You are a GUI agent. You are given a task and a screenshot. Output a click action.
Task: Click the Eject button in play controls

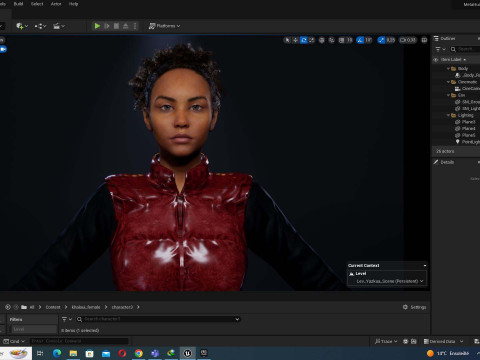click(x=126, y=26)
